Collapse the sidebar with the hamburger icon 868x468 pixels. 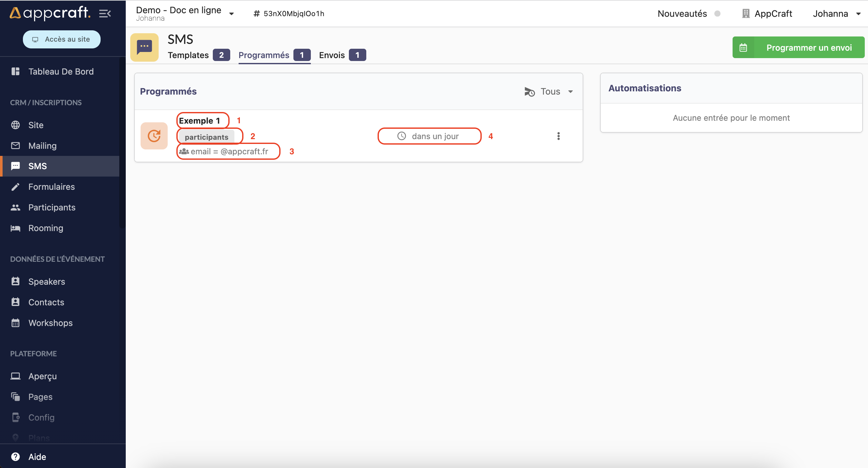point(105,14)
